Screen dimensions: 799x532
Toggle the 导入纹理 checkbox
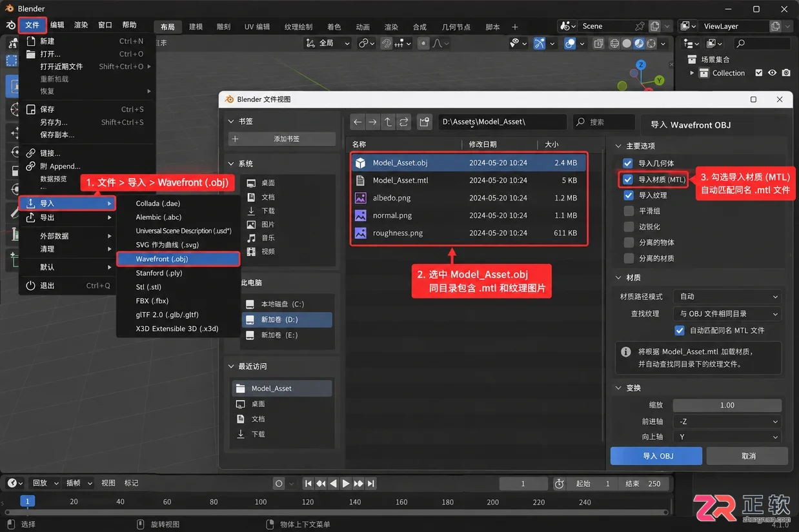(628, 195)
